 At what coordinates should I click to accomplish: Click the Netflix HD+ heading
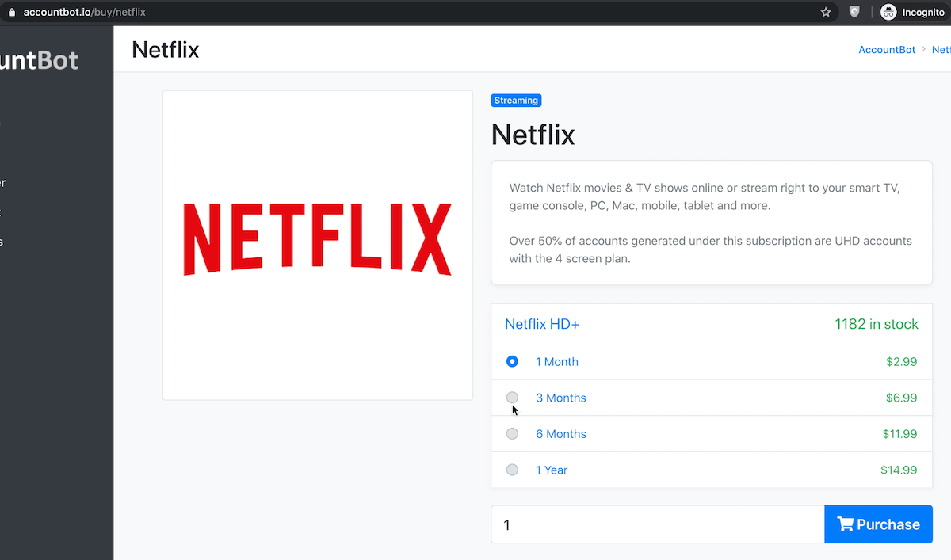pos(542,324)
